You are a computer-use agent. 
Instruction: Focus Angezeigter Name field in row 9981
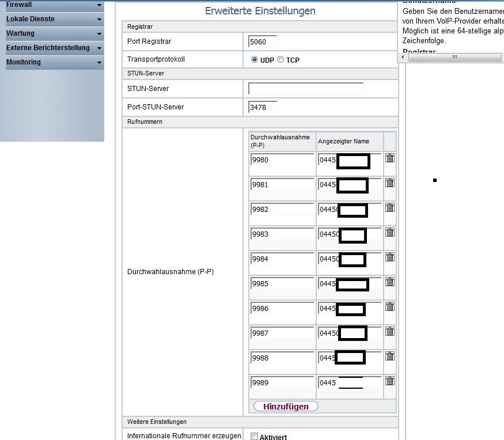(x=350, y=184)
